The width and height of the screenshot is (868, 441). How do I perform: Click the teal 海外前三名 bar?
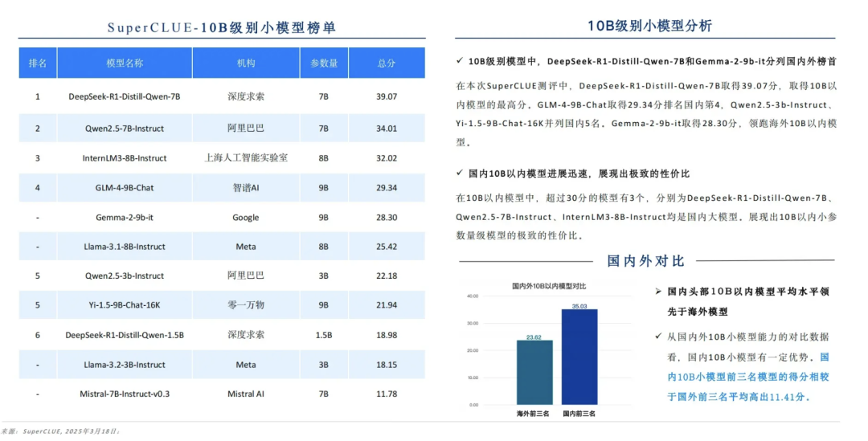click(x=534, y=373)
